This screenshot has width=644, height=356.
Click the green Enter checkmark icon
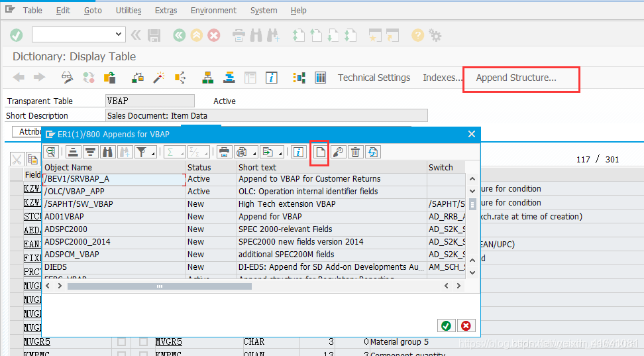pyautogui.click(x=17, y=35)
